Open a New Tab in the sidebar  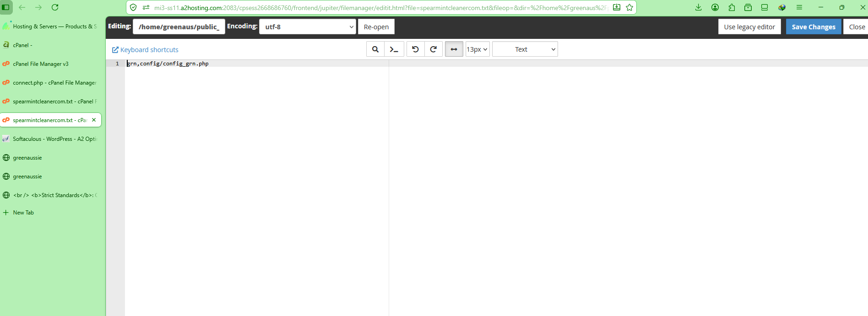point(23,213)
